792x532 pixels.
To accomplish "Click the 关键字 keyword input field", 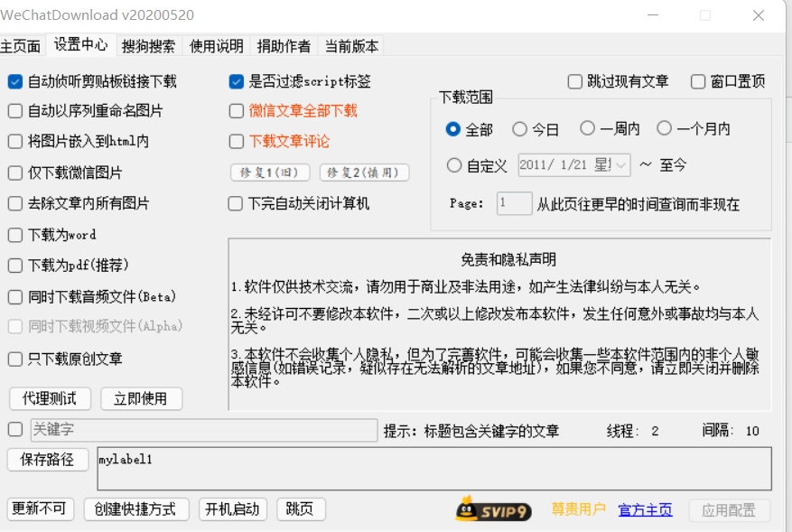I will click(203, 430).
